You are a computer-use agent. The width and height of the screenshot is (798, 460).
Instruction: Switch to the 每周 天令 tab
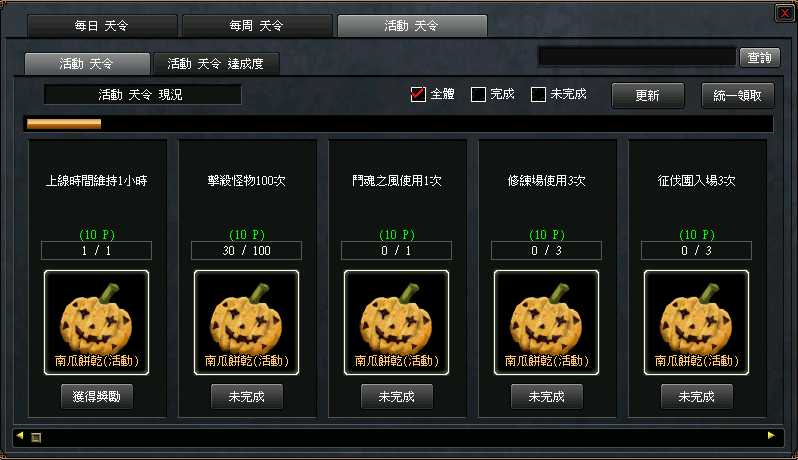click(257, 25)
